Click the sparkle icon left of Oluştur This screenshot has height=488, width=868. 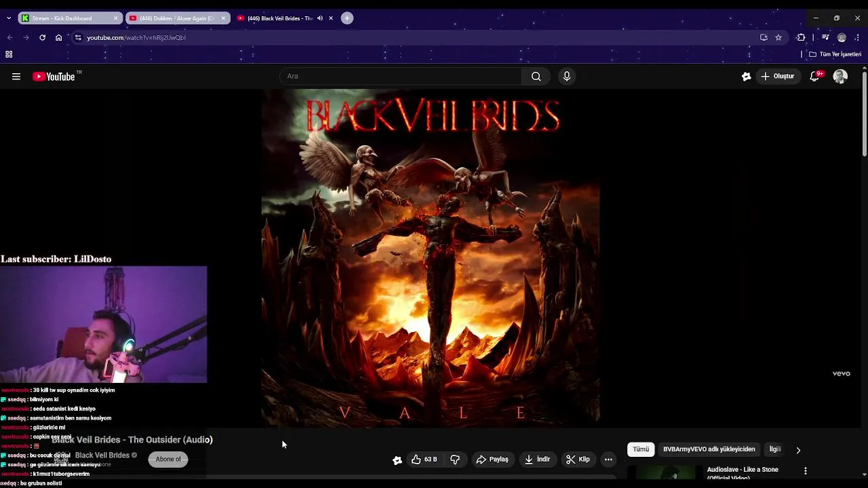(746, 77)
